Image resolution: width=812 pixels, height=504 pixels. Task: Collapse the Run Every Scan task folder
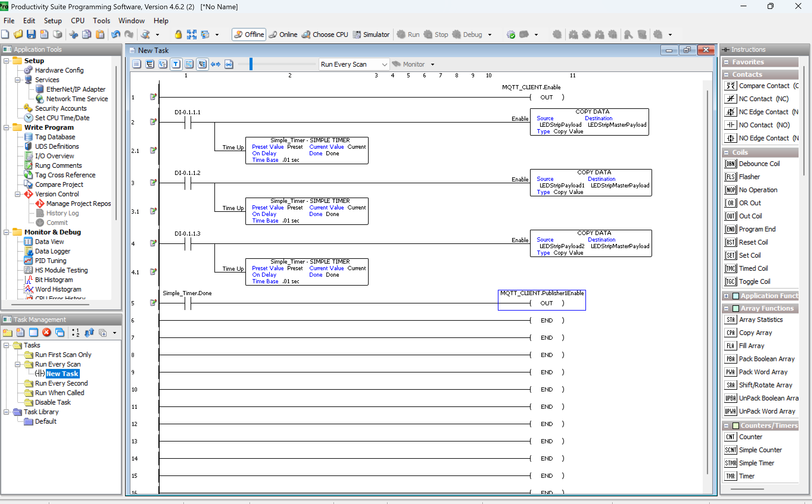(17, 364)
